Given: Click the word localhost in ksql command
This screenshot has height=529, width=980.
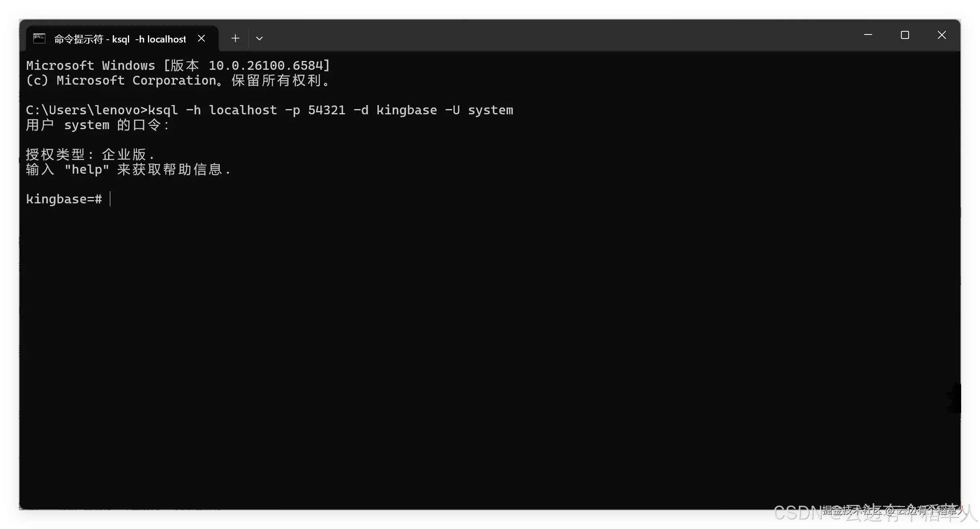Looking at the screenshot, I should pos(243,110).
